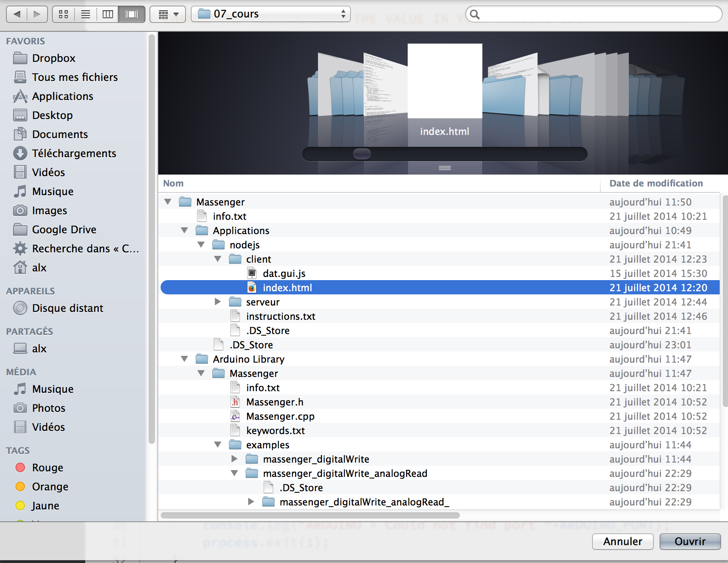Image resolution: width=728 pixels, height=563 pixels.
Task: Select Cover Flow view mode
Action: click(x=132, y=15)
